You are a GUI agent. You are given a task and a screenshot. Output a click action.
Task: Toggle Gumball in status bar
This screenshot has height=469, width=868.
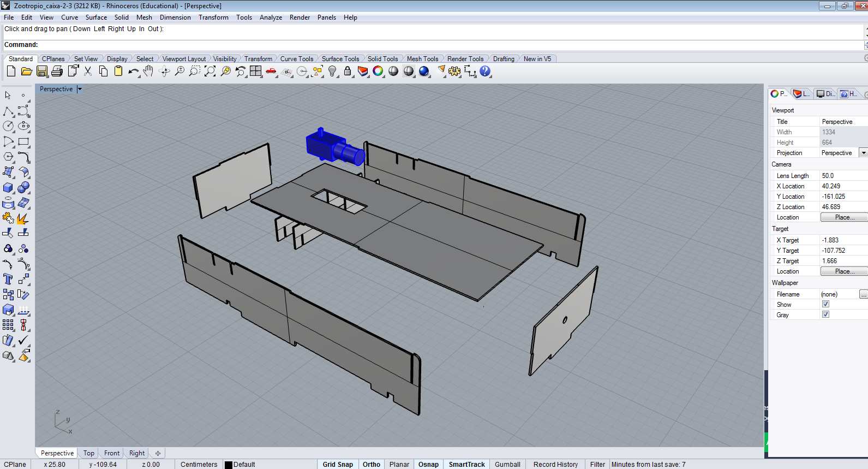click(x=507, y=464)
